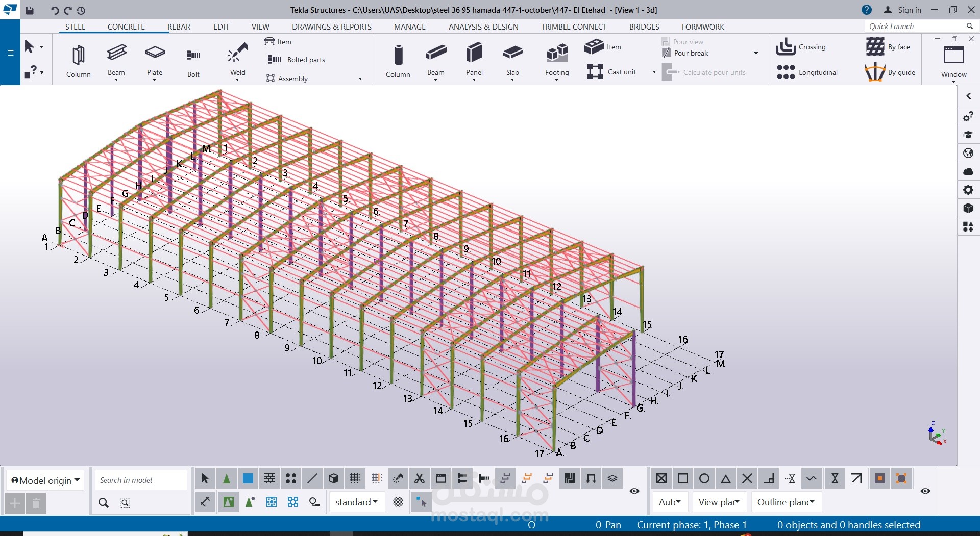Viewport: 980px width, 536px height.
Task: Toggle the snapping toolbar eye icon
Action: (925, 491)
